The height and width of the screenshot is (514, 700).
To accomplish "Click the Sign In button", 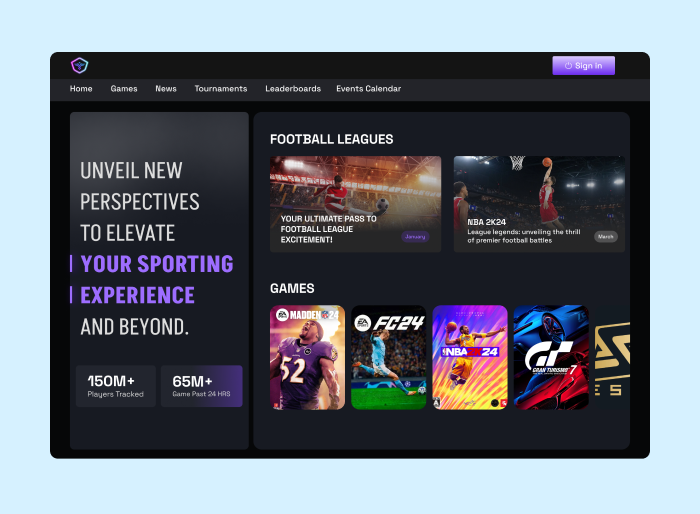I will pyautogui.click(x=583, y=66).
